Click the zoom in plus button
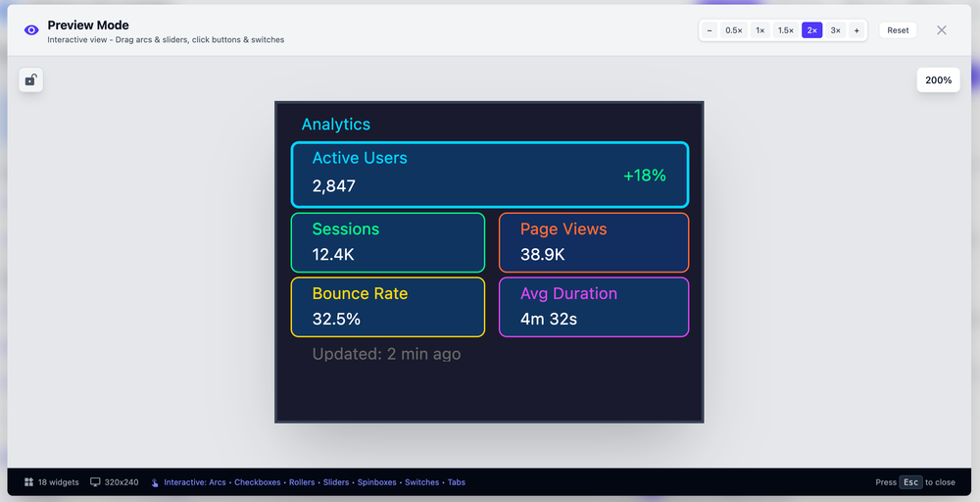This screenshot has height=502, width=980. (857, 30)
